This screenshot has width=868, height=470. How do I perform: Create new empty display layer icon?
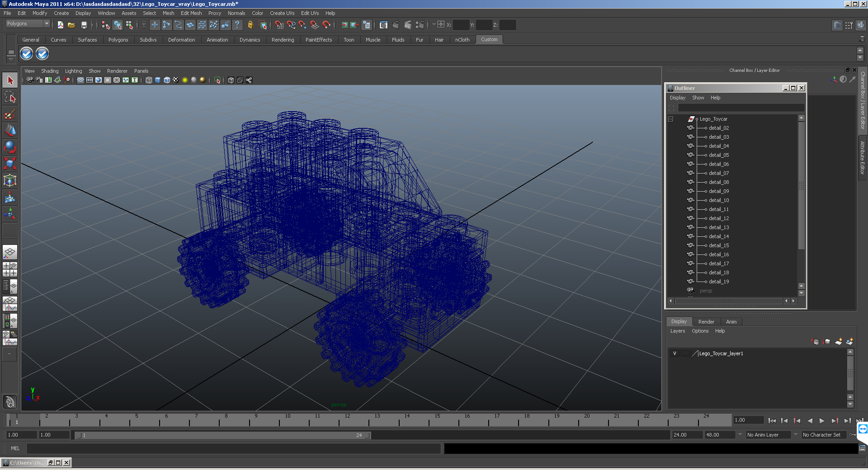(x=839, y=342)
